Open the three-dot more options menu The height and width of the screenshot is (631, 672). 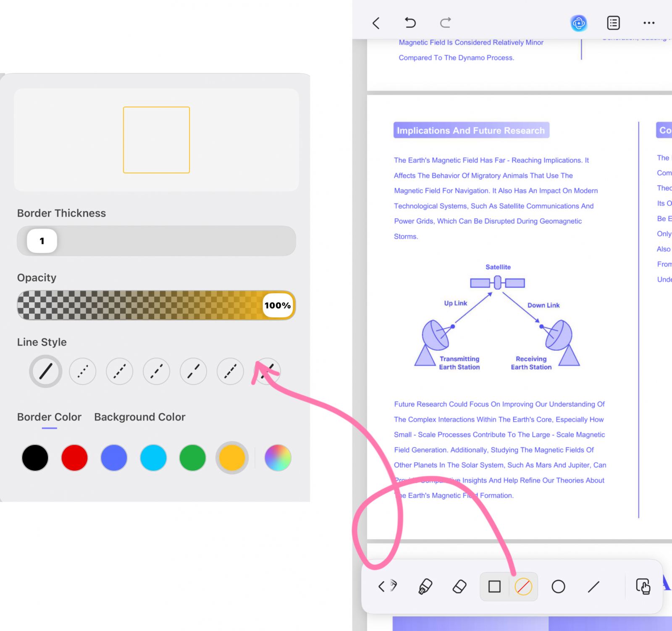pos(649,23)
